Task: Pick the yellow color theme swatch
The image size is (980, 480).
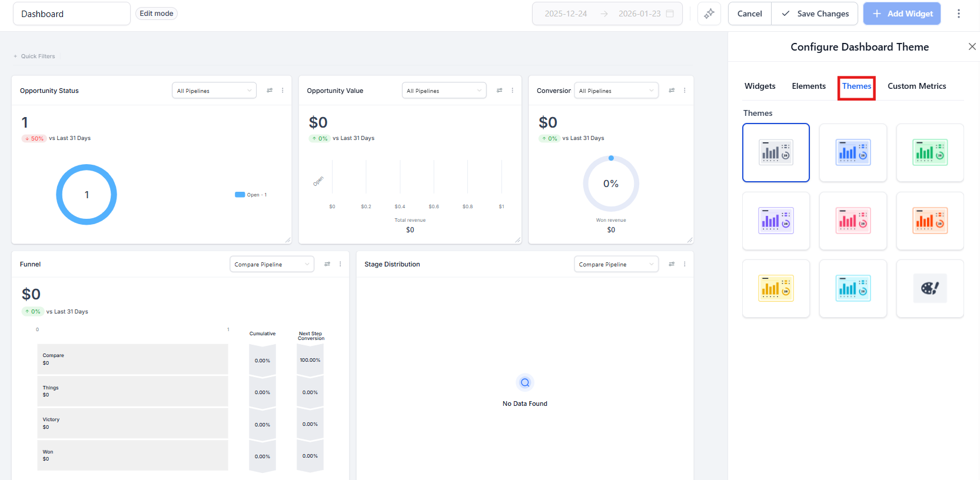Action: point(776,288)
